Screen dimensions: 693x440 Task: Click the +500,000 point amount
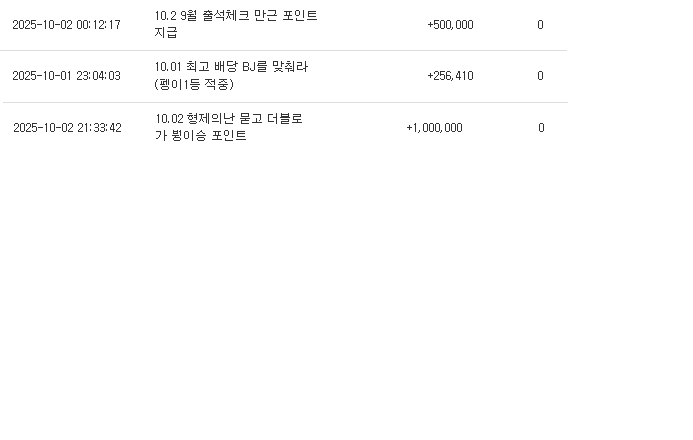[x=449, y=25]
